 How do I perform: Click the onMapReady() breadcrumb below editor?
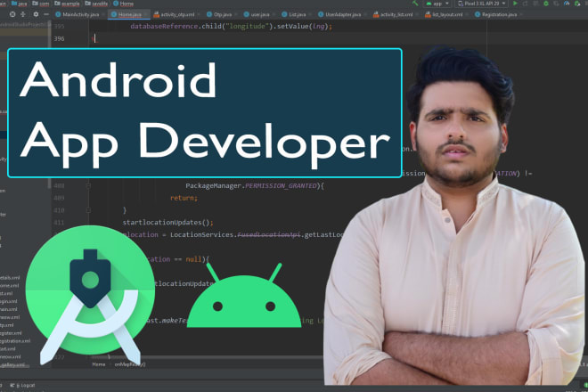[130, 364]
